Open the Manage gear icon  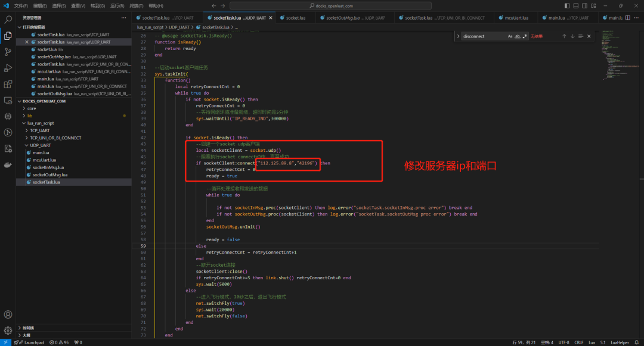tap(8, 331)
